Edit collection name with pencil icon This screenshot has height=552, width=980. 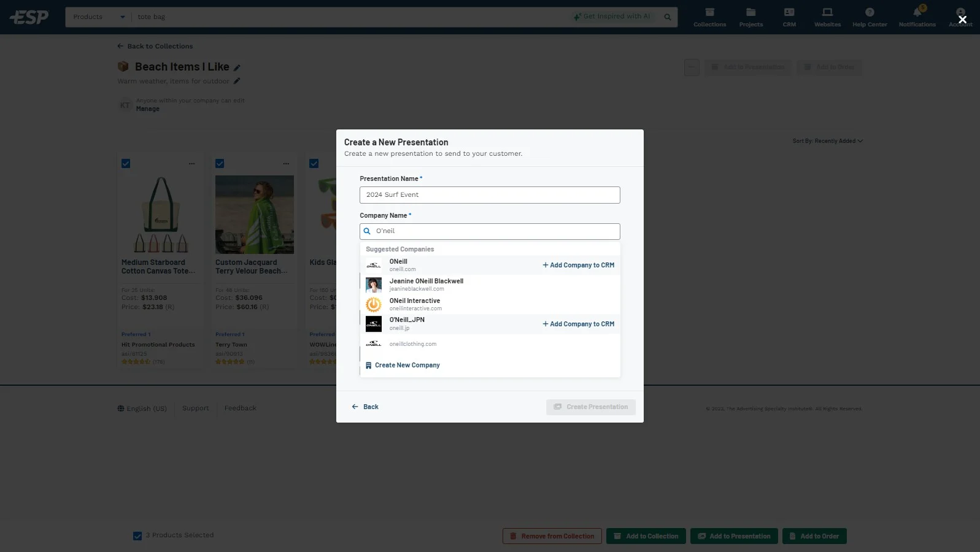237,67
